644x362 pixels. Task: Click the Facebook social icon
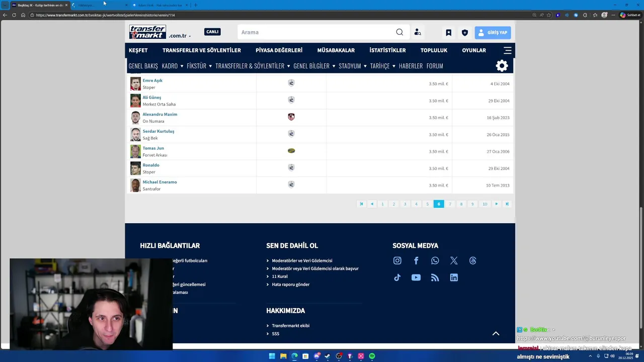(416, 260)
